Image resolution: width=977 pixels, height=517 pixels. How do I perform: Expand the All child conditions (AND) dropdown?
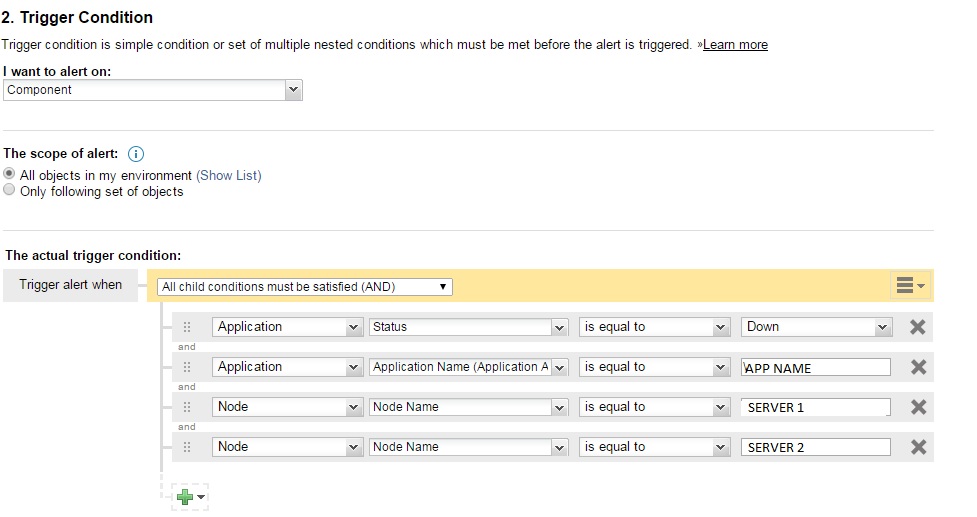pyautogui.click(x=305, y=287)
